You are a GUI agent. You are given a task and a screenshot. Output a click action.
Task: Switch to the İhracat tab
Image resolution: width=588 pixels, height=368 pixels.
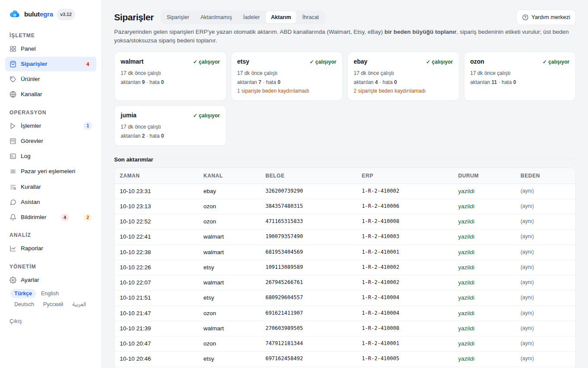(x=310, y=17)
